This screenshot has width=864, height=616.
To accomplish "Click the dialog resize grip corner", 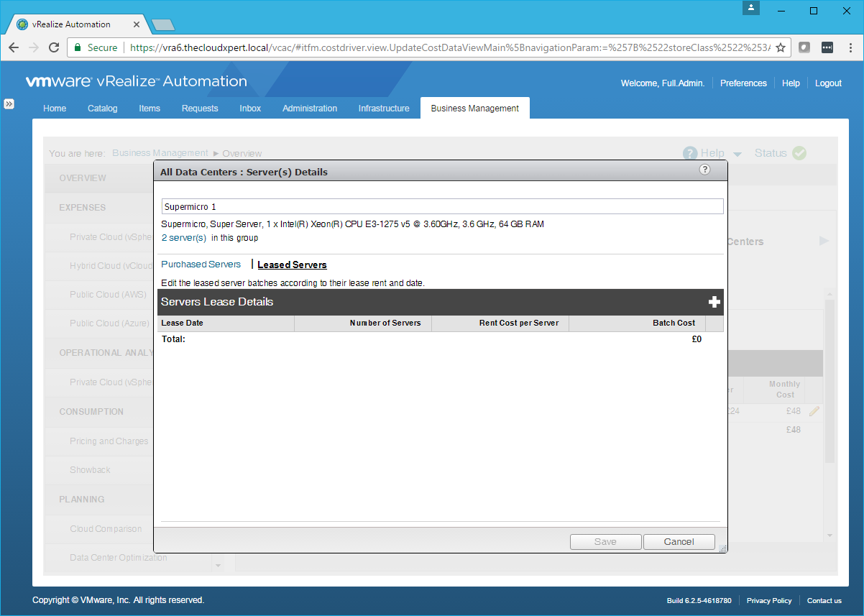I will coord(722,548).
